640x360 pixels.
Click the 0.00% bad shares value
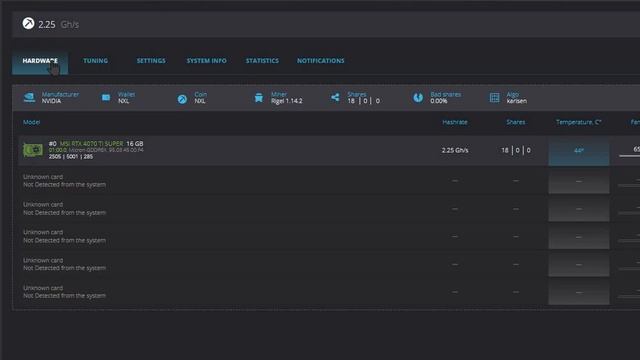pos(439,101)
